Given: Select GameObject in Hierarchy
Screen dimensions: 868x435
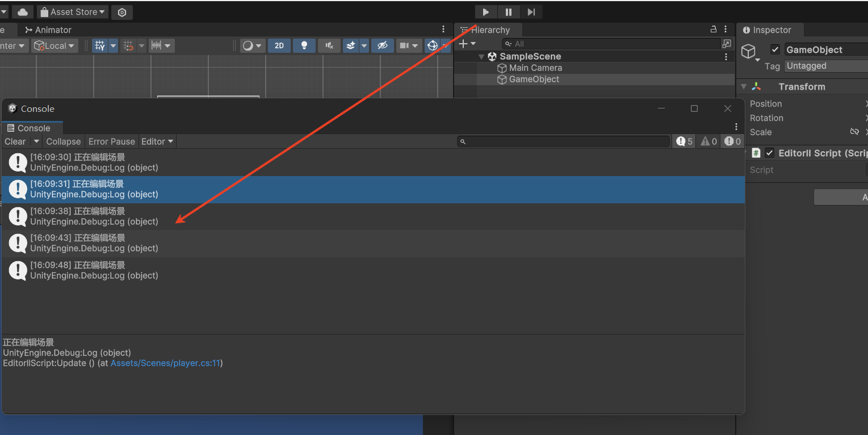Looking at the screenshot, I should coord(534,80).
